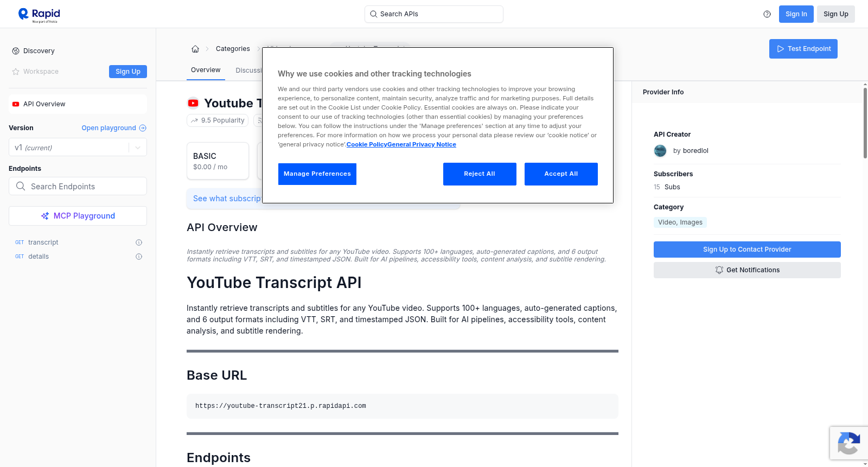The width and height of the screenshot is (868, 467).
Task: Click the info icon for details endpoint
Action: pos(139,257)
